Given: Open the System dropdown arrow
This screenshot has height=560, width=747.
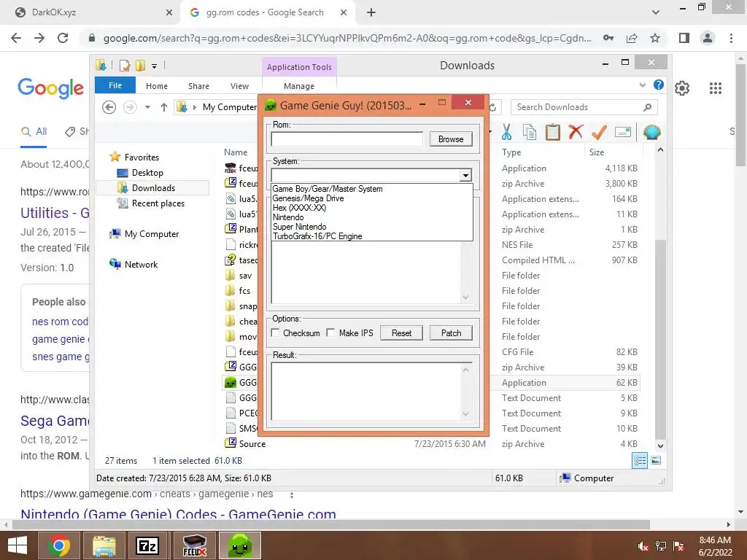Looking at the screenshot, I should tap(465, 175).
